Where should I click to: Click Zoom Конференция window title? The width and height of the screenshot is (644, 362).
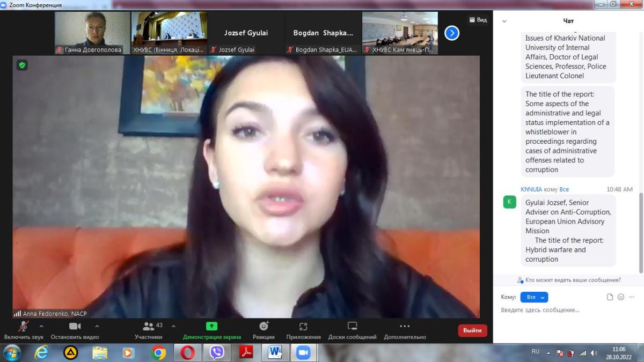35,5
